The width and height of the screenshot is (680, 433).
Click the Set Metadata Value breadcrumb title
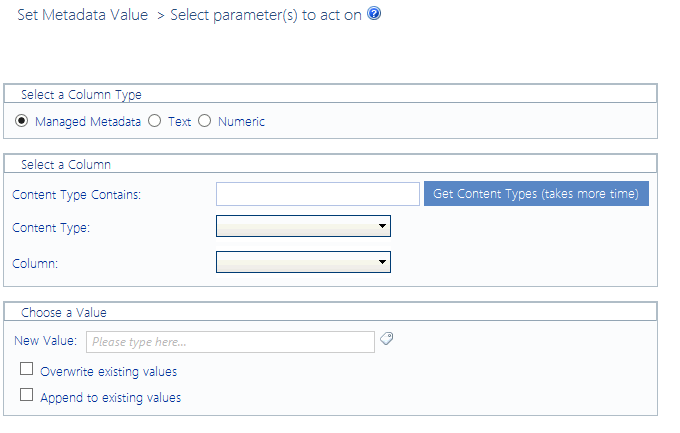(82, 15)
